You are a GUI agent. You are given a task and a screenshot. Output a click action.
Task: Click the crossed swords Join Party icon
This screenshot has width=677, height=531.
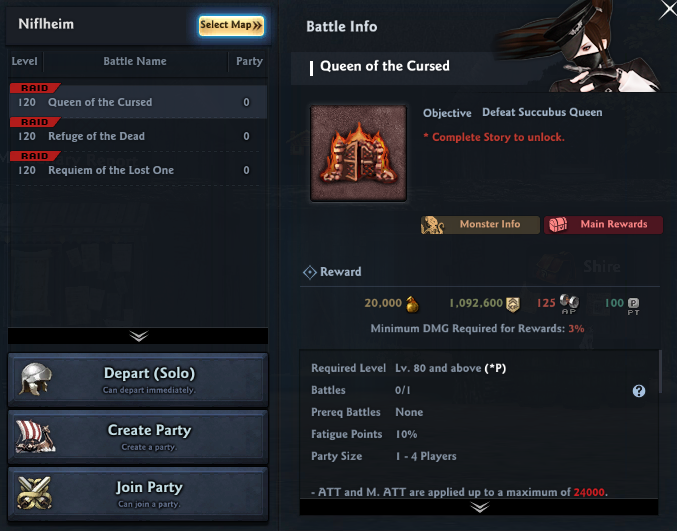pos(35,493)
